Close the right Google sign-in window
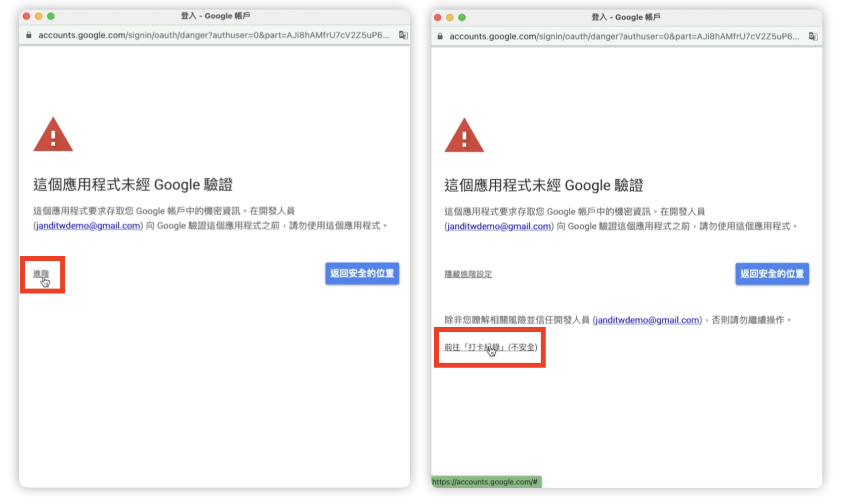The width and height of the screenshot is (856, 504). click(x=437, y=17)
